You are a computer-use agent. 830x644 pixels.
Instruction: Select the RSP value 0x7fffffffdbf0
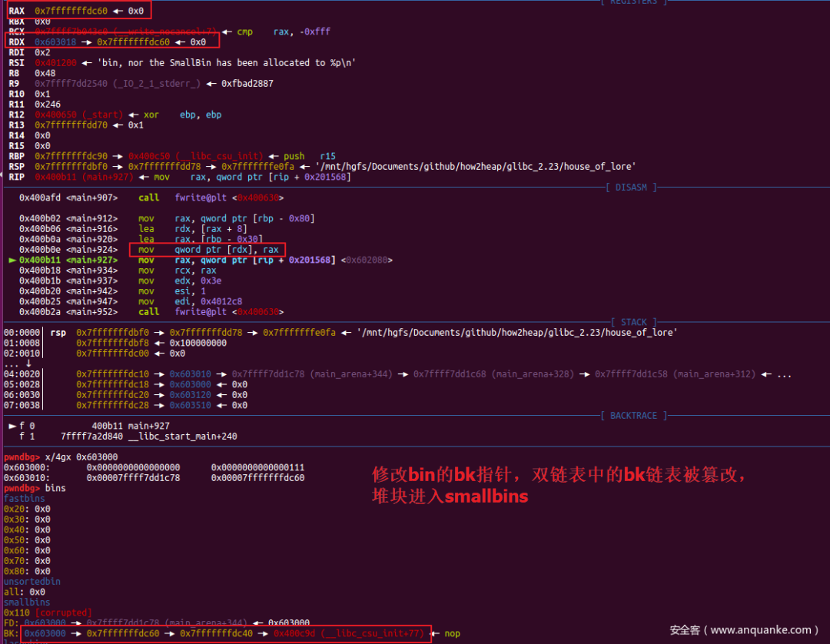coord(71,167)
